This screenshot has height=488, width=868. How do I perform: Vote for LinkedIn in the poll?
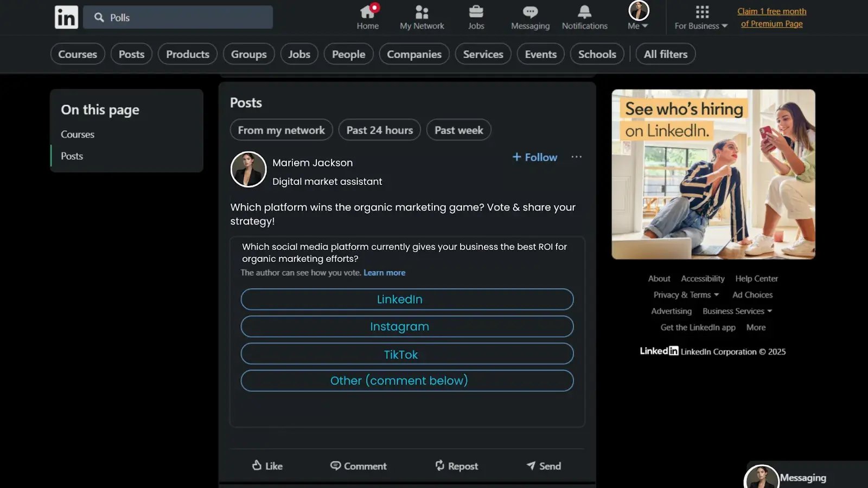[x=407, y=299]
